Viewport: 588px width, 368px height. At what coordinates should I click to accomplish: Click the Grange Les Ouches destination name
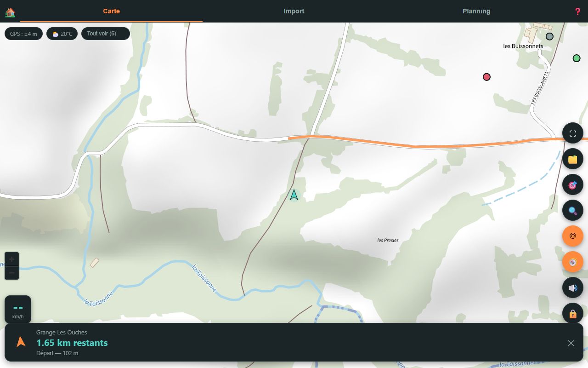coord(62,332)
